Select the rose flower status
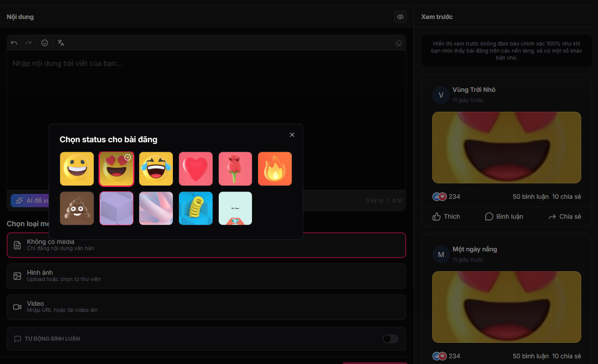The height and width of the screenshot is (364, 598). [235, 169]
